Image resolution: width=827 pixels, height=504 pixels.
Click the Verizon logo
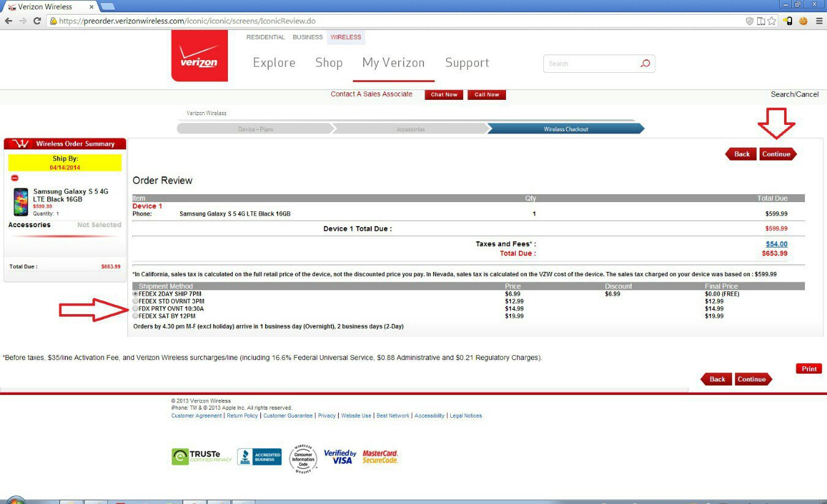pyautogui.click(x=199, y=55)
